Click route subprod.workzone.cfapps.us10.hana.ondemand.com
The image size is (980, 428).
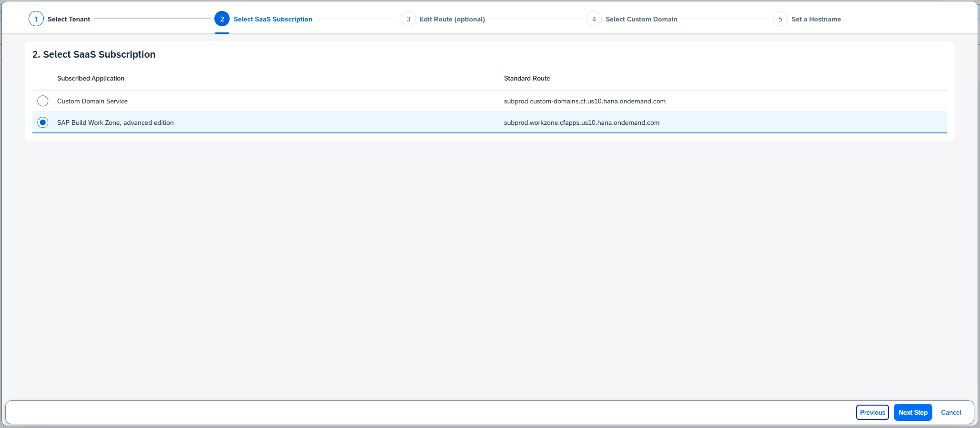582,122
